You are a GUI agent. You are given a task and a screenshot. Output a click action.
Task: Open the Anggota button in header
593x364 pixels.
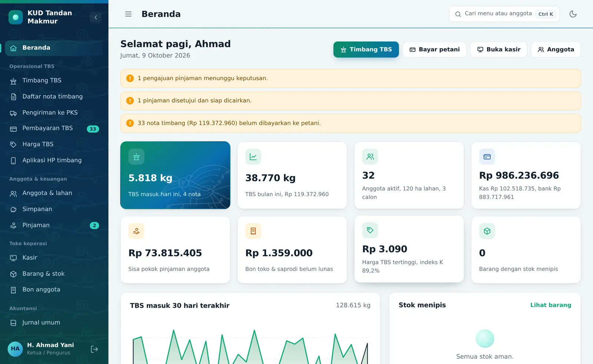556,49
